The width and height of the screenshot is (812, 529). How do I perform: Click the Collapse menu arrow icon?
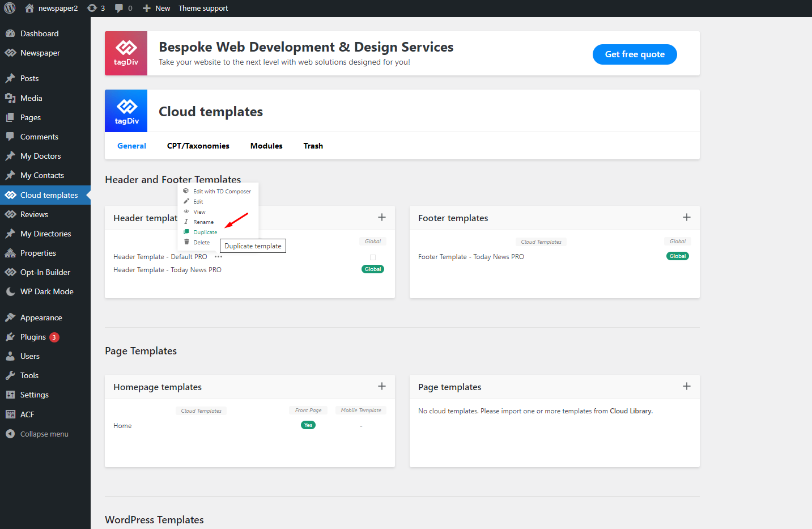[x=10, y=434]
